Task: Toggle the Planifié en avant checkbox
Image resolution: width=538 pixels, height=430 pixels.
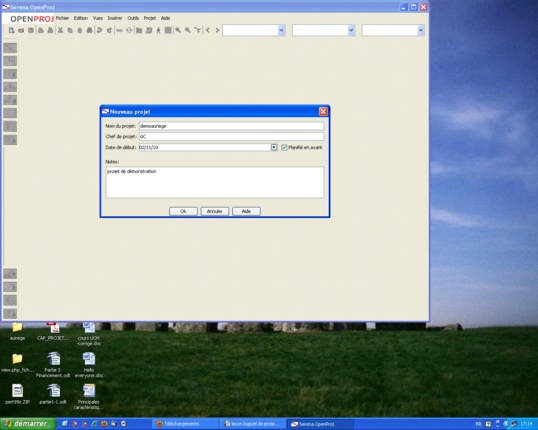Action: click(x=284, y=148)
